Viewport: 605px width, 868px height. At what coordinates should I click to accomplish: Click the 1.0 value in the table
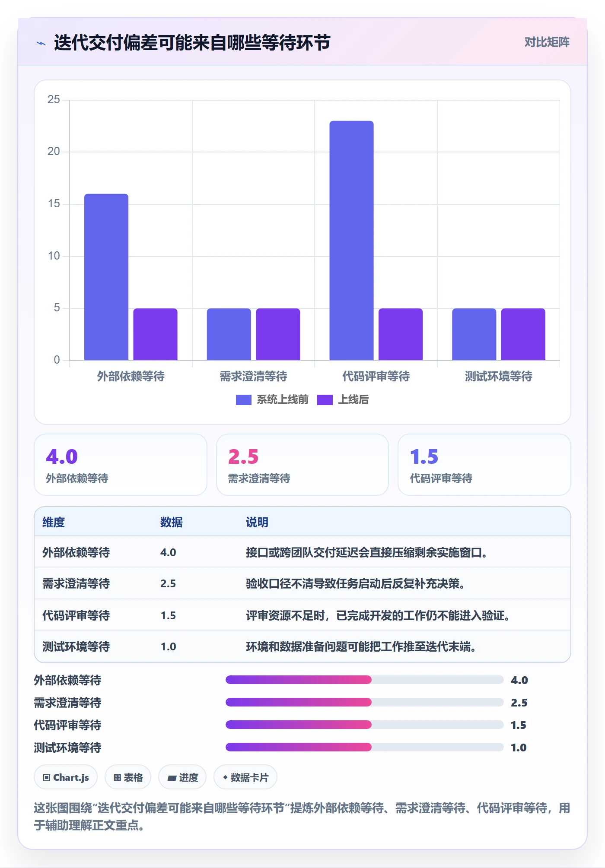(168, 646)
